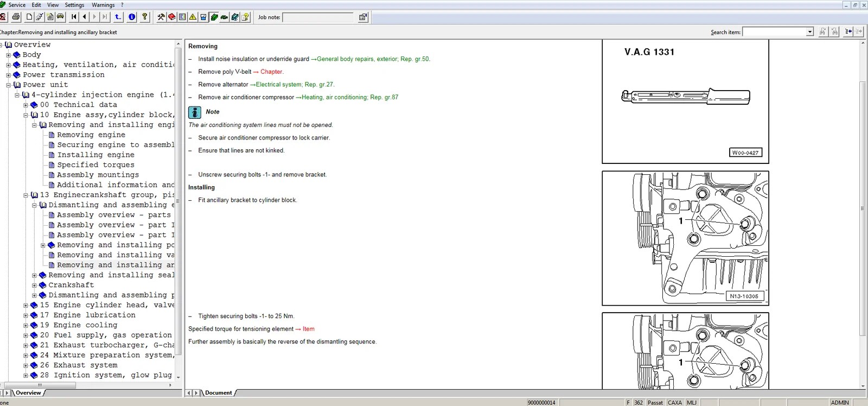Switch to the Document tab
Image resolution: width=868 pixels, height=406 pixels.
tap(218, 393)
